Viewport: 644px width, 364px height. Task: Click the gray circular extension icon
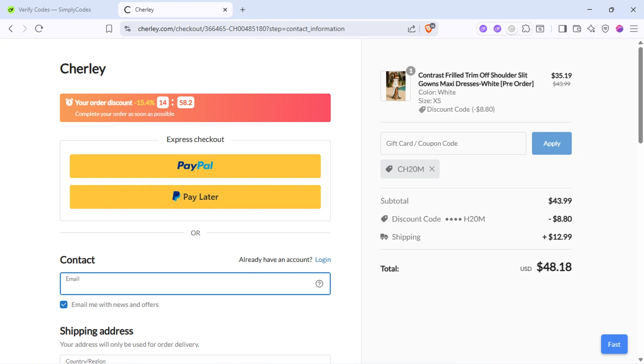[511, 29]
